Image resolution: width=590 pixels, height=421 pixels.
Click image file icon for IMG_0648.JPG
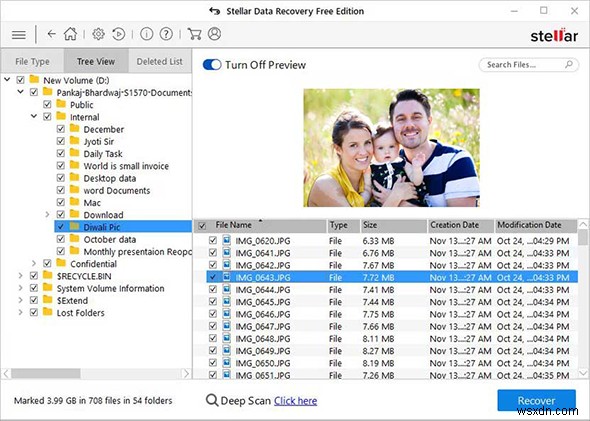tap(227, 338)
